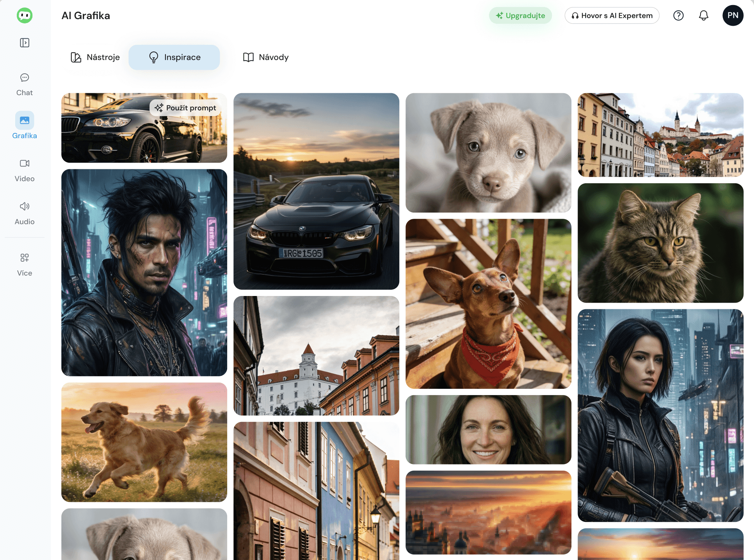Select the Grafika sidebar icon
Screen dimensions: 754x560
click(x=25, y=121)
